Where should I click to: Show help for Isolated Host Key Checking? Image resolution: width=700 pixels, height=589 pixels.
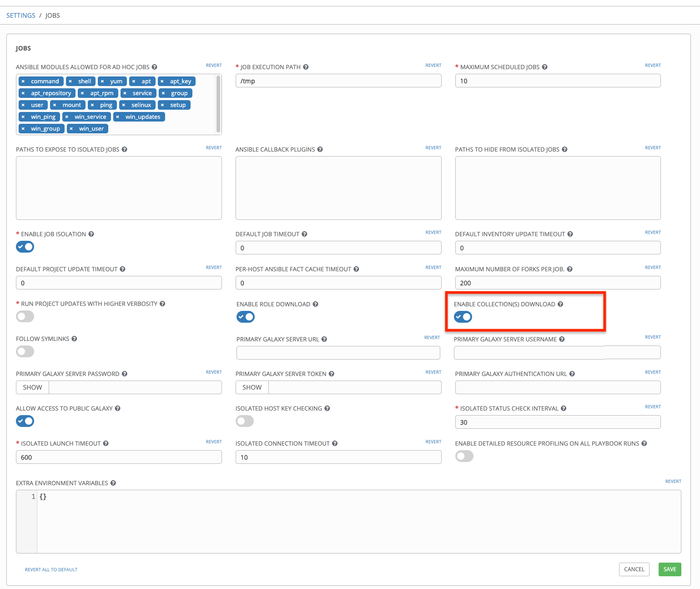(327, 408)
